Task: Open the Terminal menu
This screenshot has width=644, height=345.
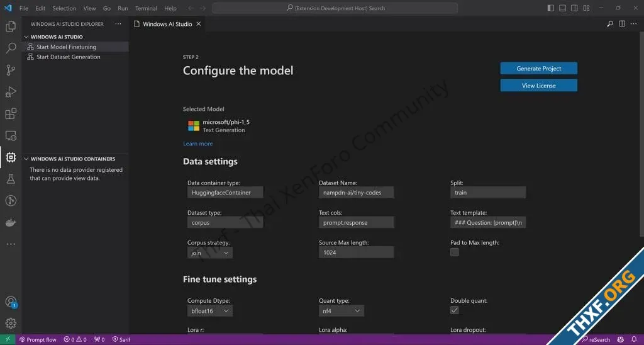Action: point(146,8)
